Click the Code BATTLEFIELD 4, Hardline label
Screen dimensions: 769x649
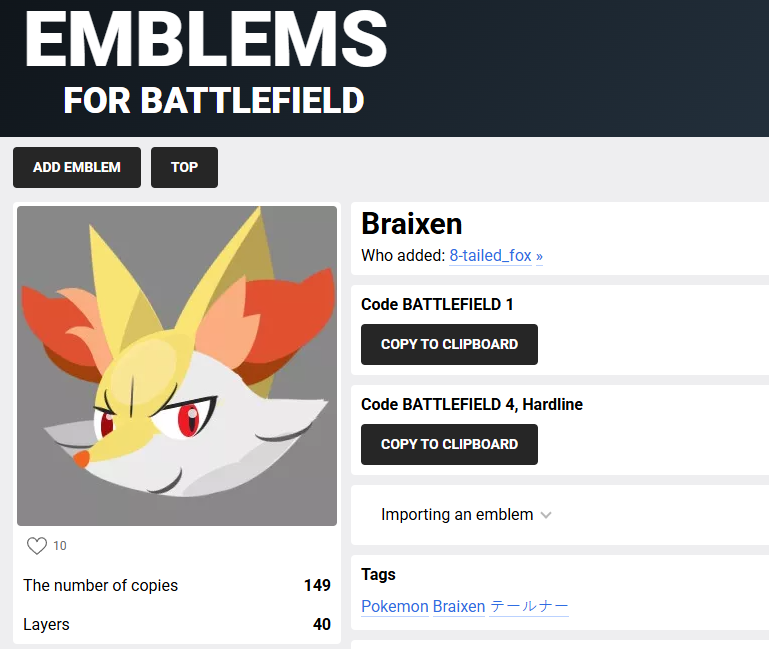(471, 404)
